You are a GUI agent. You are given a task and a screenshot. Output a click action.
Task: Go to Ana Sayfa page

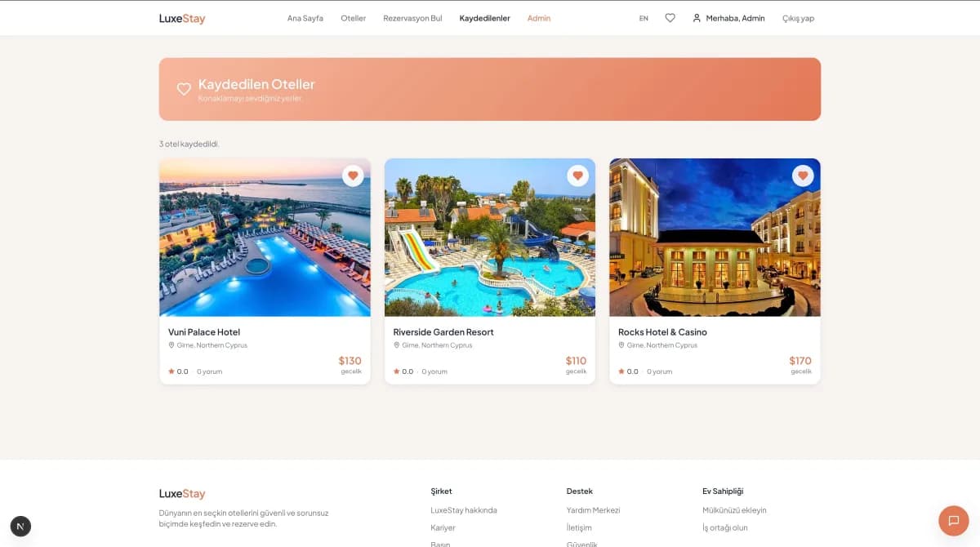(x=305, y=18)
